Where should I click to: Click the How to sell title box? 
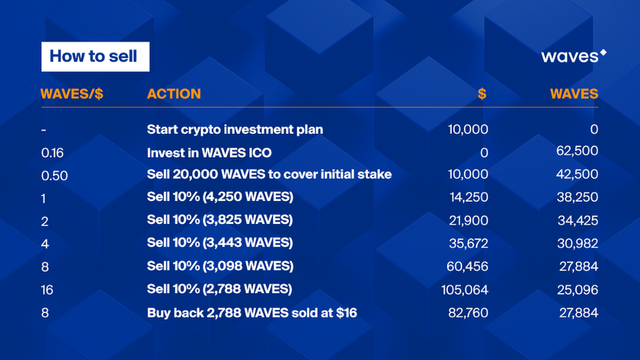click(95, 57)
